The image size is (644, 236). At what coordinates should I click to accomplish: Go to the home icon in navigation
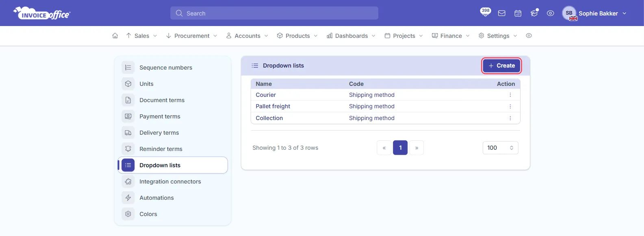click(115, 36)
